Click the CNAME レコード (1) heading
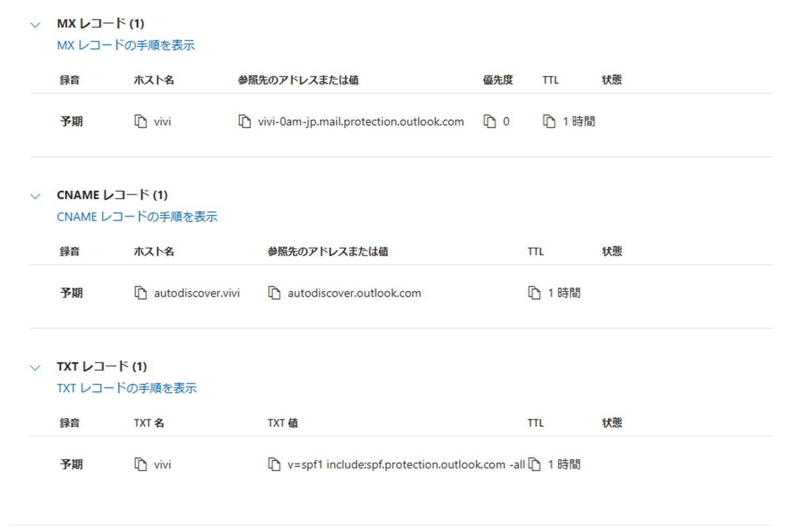Screen dimensions: 792x532 click(113, 195)
